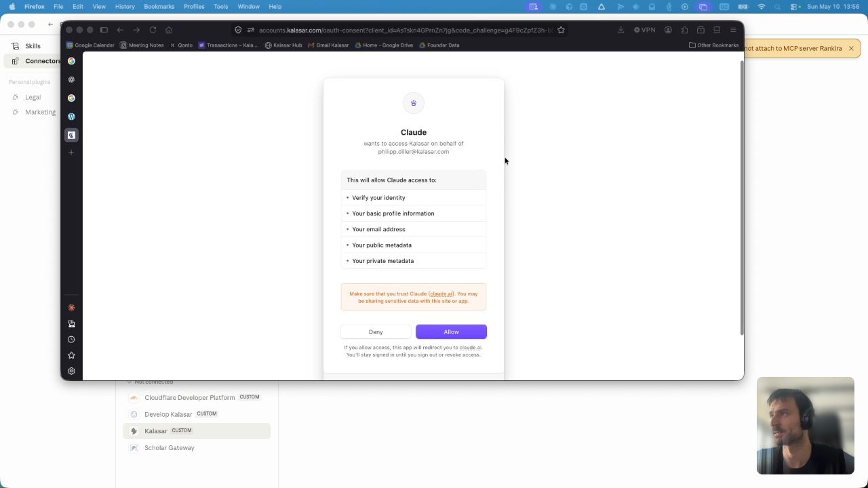Screen dimensions: 868x488
Task: Open the history clock icon in the sidebar
Action: click(x=71, y=340)
